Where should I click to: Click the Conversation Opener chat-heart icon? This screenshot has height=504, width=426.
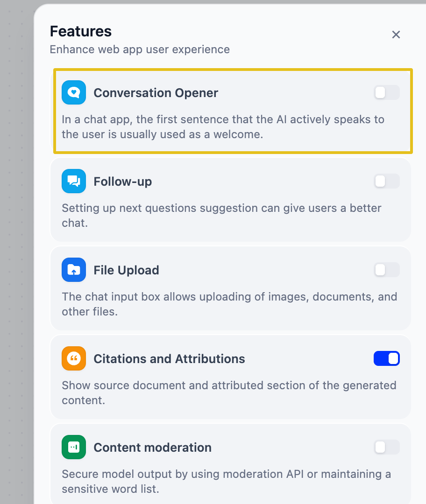click(74, 92)
